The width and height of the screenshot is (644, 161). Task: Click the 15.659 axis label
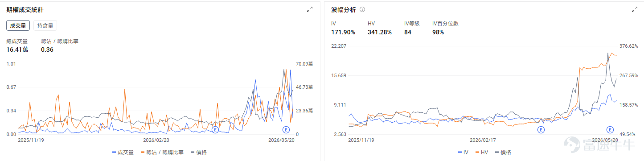[339, 75]
